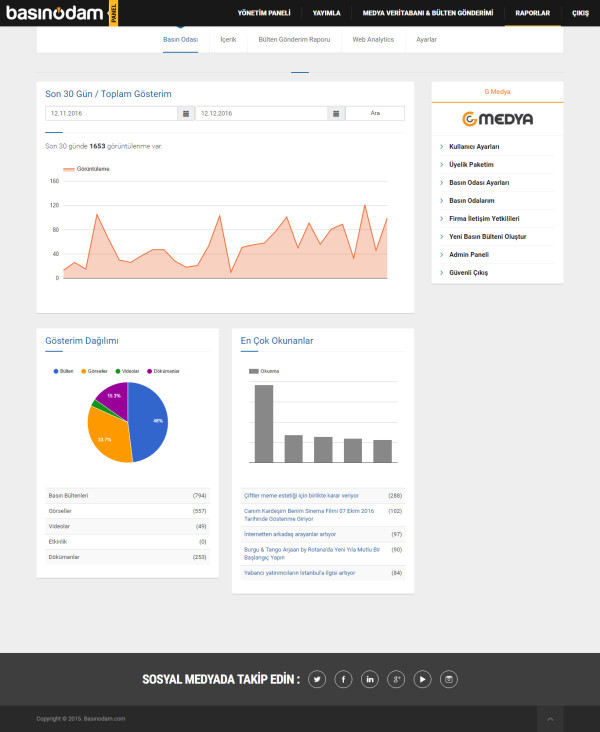Switch to the Web Analytics tab
This screenshot has width=600, height=732.
(373, 39)
